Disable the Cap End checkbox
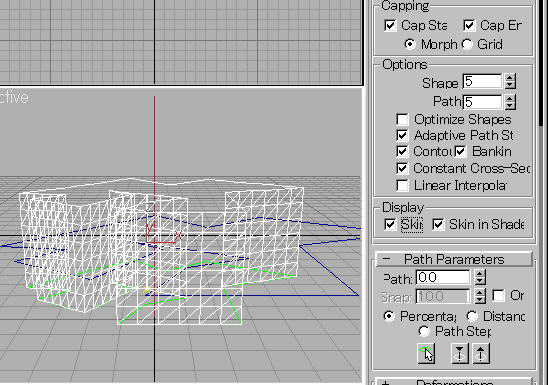This screenshot has width=548, height=385. point(469,26)
